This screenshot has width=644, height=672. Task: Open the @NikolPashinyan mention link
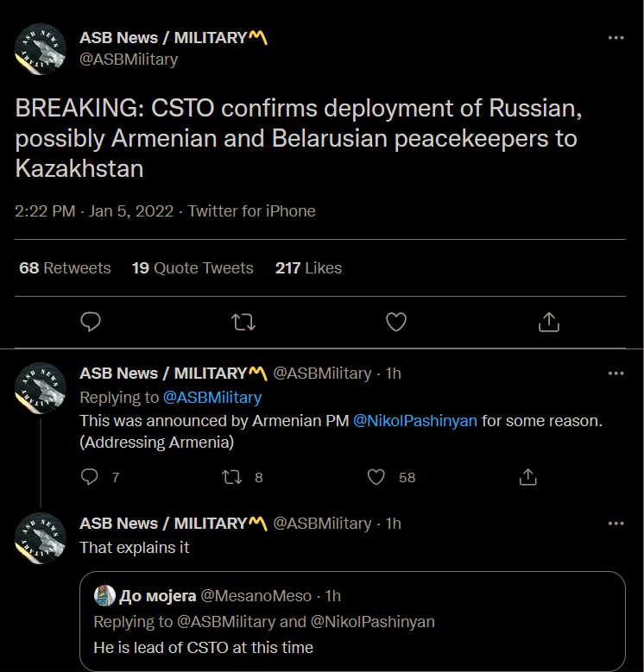(415, 421)
